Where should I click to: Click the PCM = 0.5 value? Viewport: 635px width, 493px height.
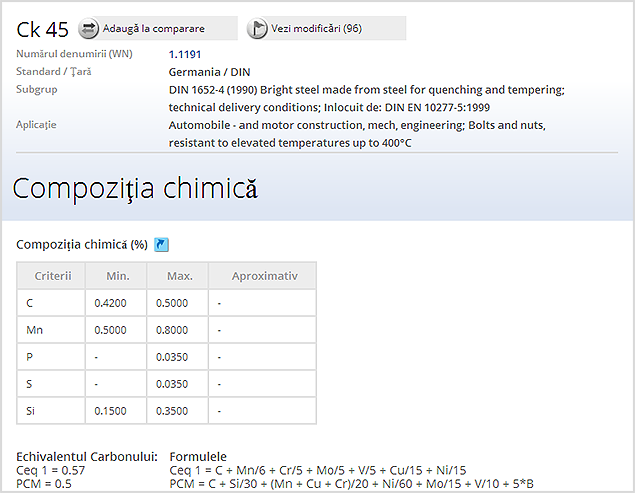tap(44, 484)
